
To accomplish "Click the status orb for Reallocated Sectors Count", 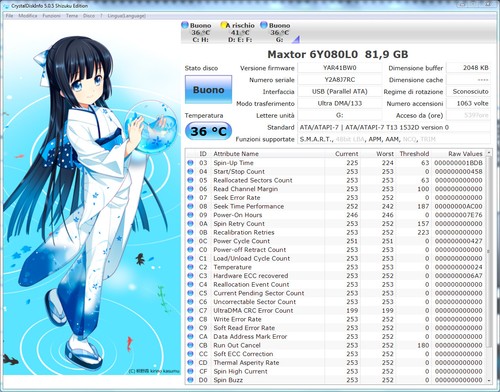I will coord(190,180).
